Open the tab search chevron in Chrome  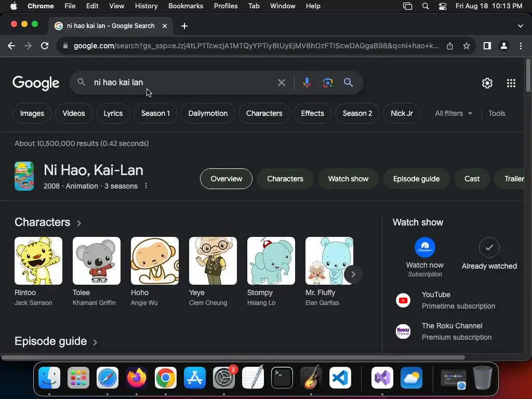[521, 26]
